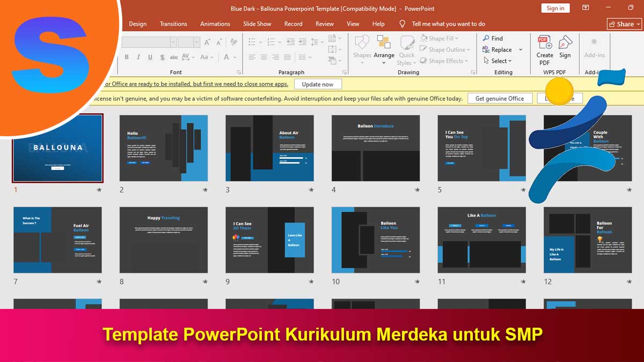
Task: Open Change Case (Aa) dropdown
Action: tap(207, 57)
